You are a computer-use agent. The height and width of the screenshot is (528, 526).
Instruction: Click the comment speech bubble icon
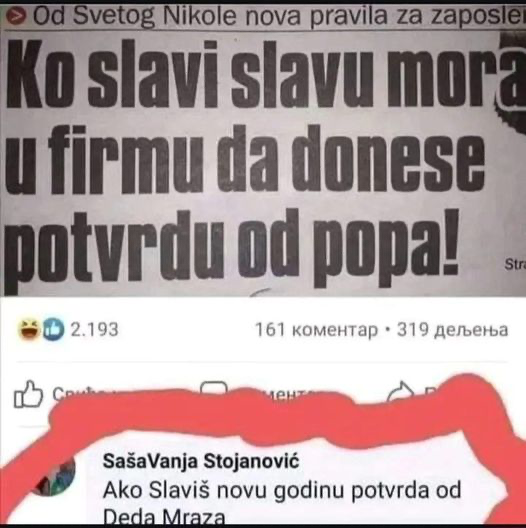(x=213, y=387)
